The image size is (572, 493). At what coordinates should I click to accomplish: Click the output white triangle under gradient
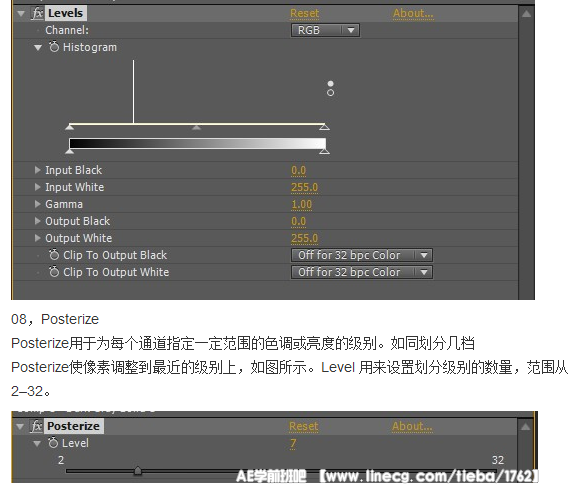[324, 151]
